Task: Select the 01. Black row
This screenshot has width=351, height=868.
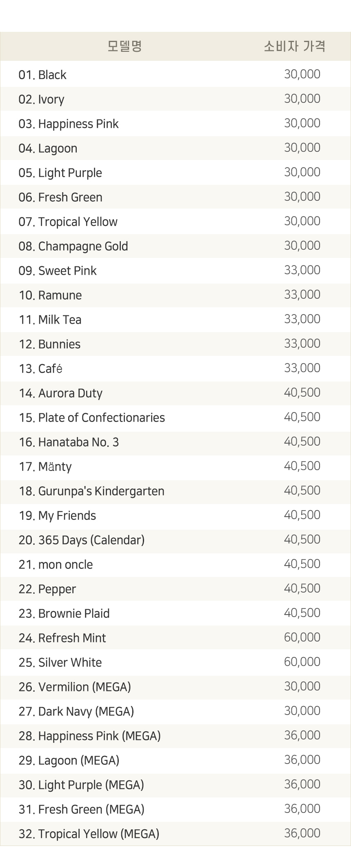Action: [175, 74]
